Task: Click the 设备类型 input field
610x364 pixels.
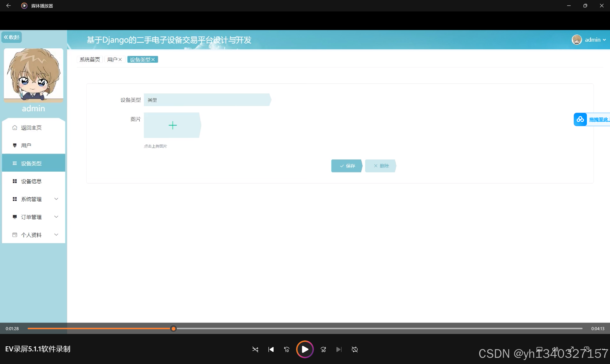Action: (207, 100)
